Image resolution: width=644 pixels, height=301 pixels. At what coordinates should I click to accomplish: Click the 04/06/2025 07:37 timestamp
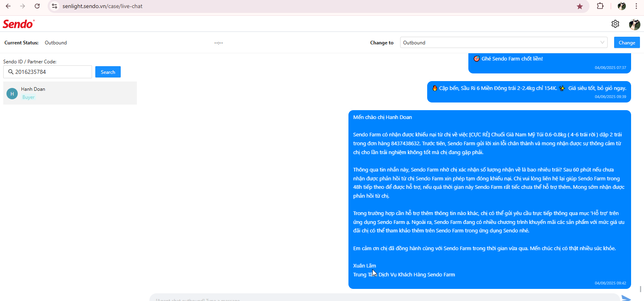[610, 68]
